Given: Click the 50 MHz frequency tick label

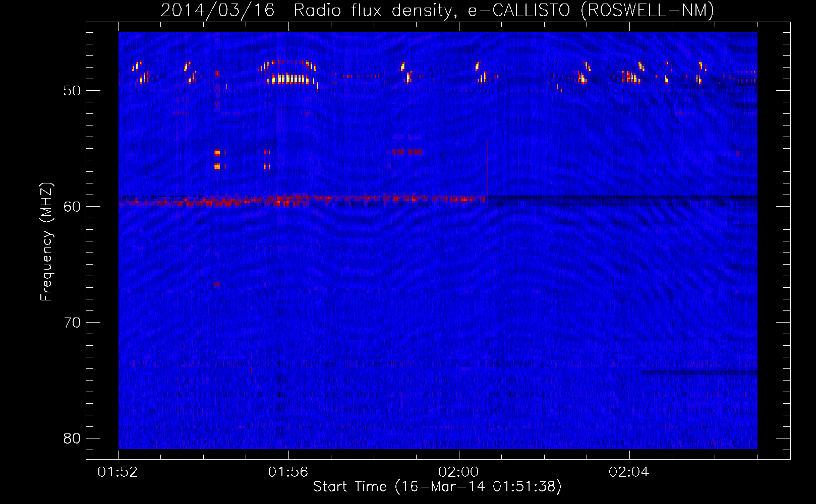Looking at the screenshot, I should pyautogui.click(x=72, y=91).
